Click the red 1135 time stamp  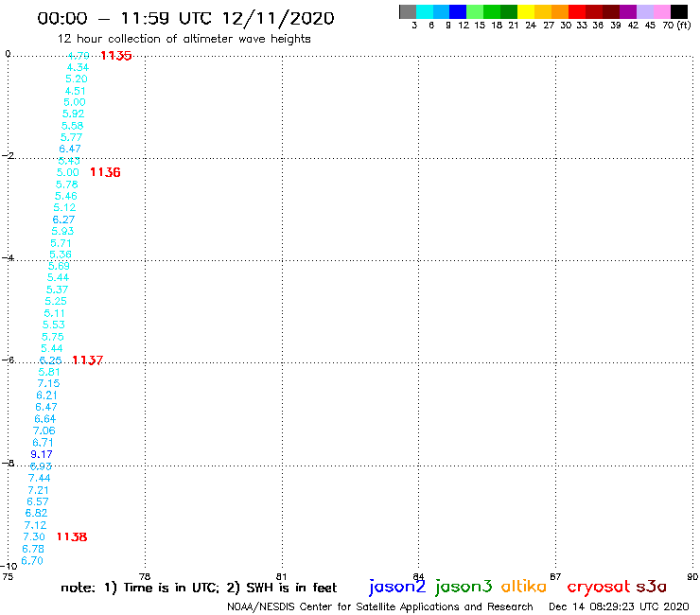(x=116, y=56)
